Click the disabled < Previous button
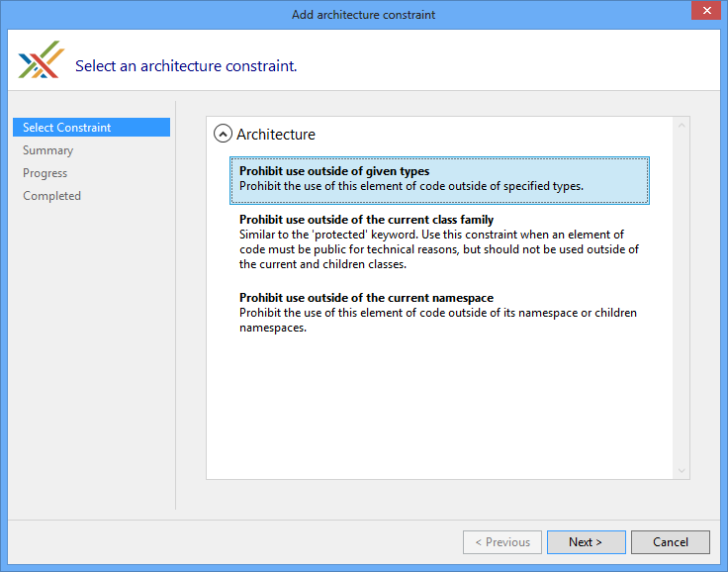Screen dimensions: 728x572 point(502,542)
